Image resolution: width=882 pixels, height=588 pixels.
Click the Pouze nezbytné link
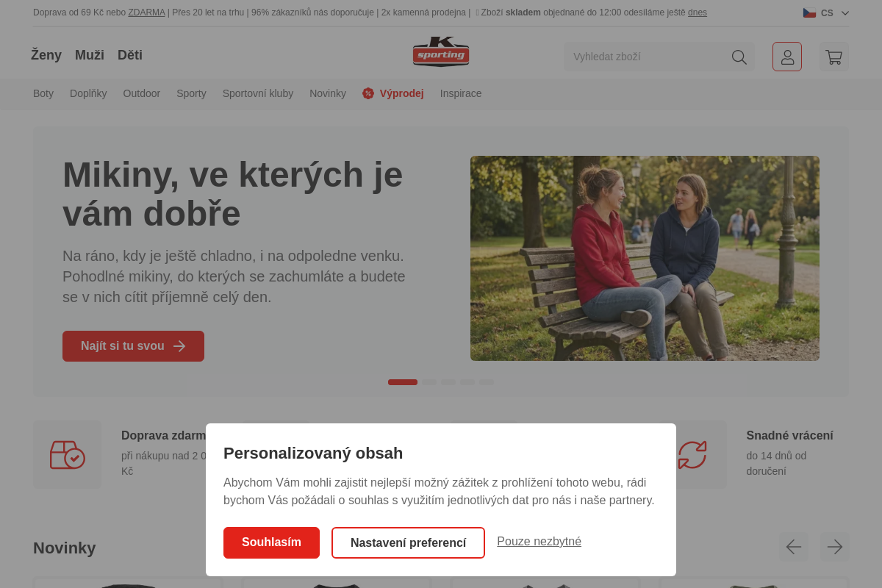pyautogui.click(x=539, y=542)
